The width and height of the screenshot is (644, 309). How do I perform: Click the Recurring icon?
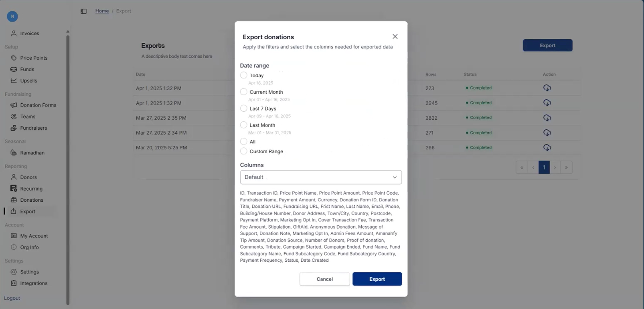(x=14, y=188)
